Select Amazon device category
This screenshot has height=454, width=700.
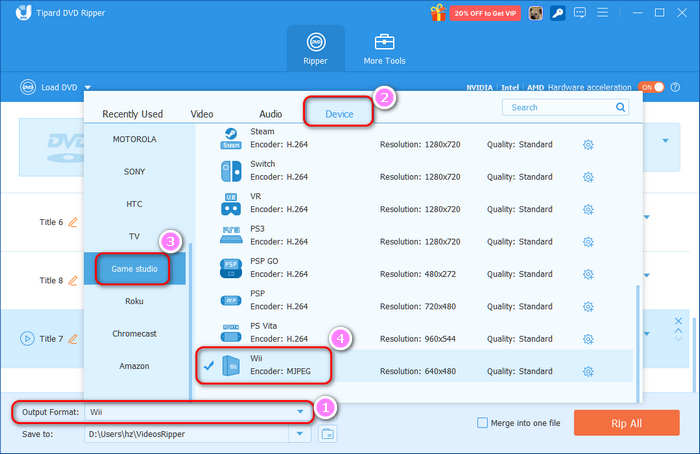point(134,366)
